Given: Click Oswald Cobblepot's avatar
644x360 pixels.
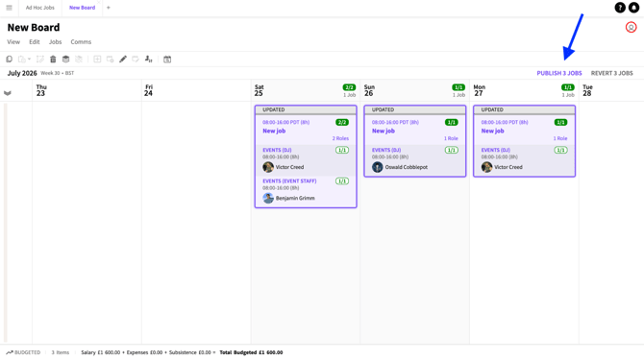Looking at the screenshot, I should 377,167.
